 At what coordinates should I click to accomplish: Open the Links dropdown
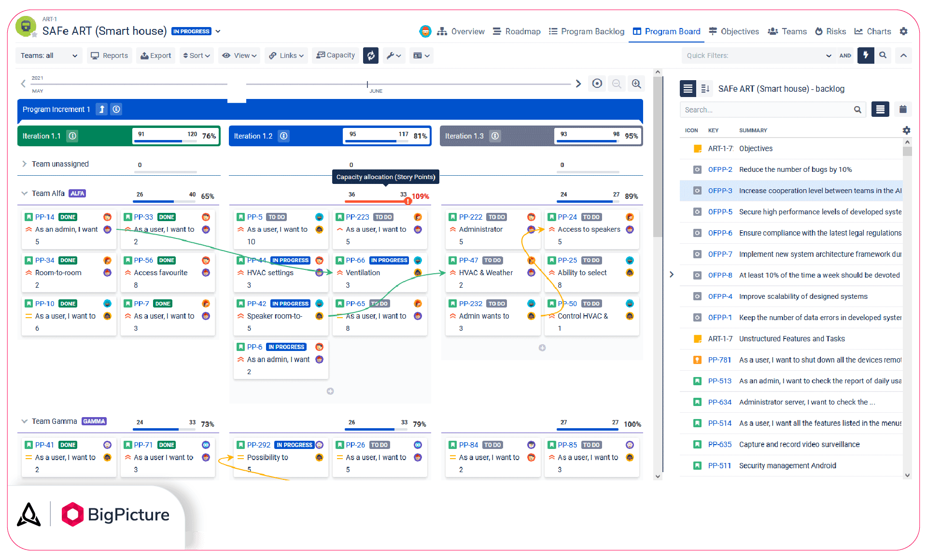click(287, 56)
